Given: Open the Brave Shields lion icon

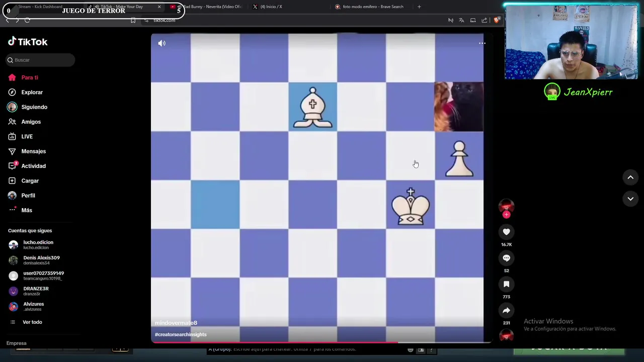Looking at the screenshot, I should pyautogui.click(x=496, y=20).
